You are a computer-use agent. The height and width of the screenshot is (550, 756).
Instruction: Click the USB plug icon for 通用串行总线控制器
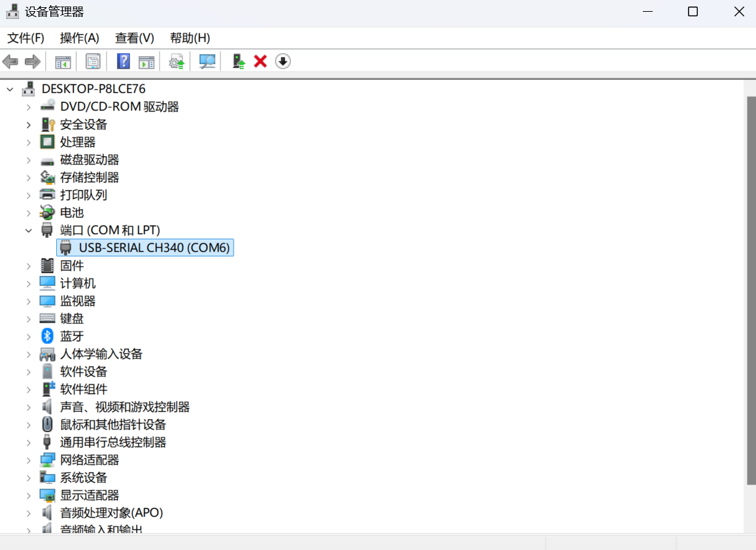[47, 441]
